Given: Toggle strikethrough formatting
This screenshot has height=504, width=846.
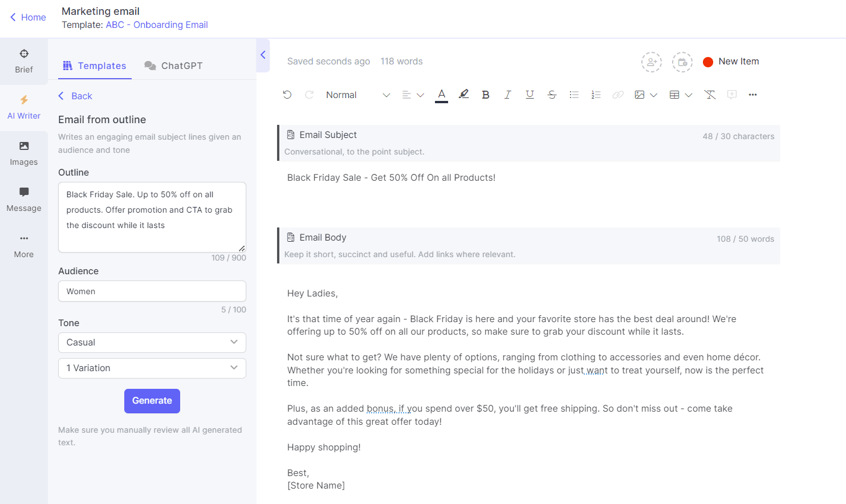Looking at the screenshot, I should [552, 95].
